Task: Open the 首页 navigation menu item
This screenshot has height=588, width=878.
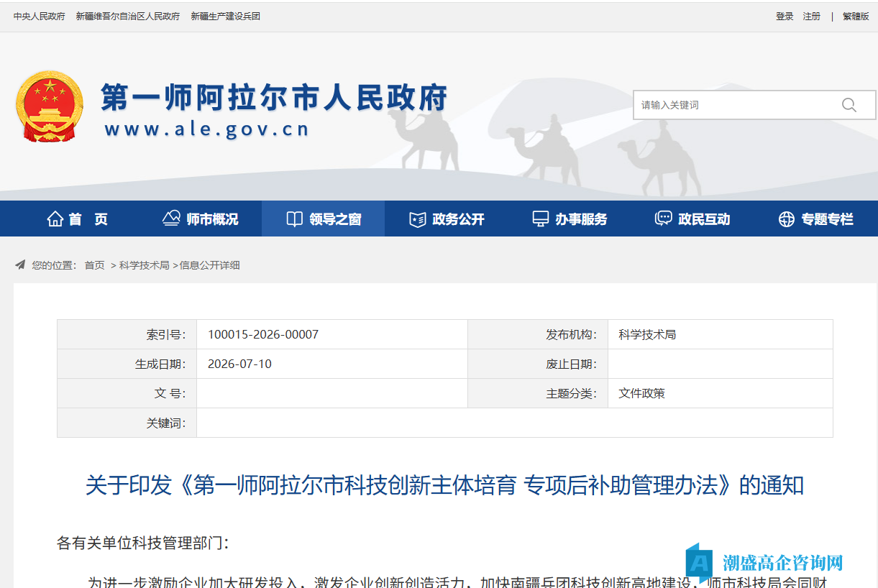Action: coord(77,219)
